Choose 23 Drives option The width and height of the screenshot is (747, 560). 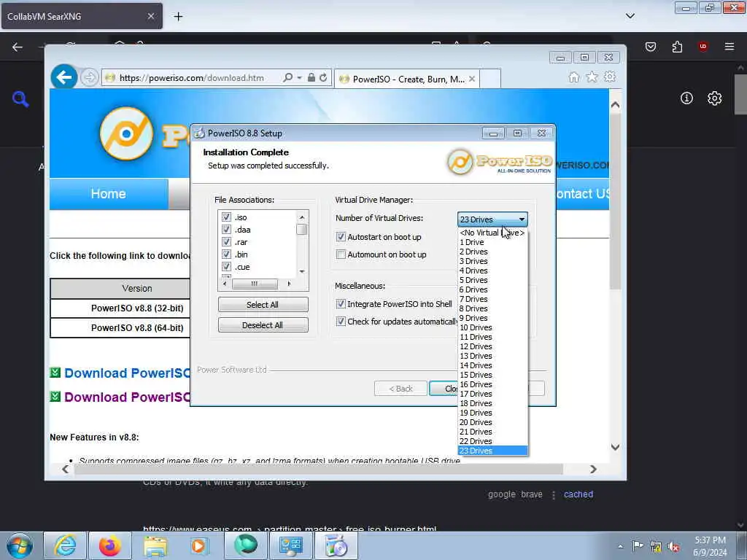(492, 451)
